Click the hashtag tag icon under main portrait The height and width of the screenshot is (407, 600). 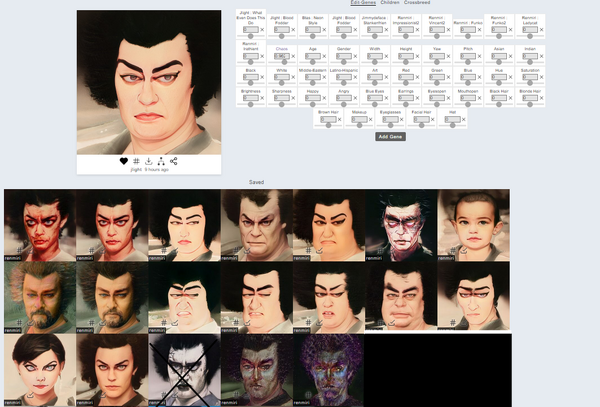(x=136, y=161)
